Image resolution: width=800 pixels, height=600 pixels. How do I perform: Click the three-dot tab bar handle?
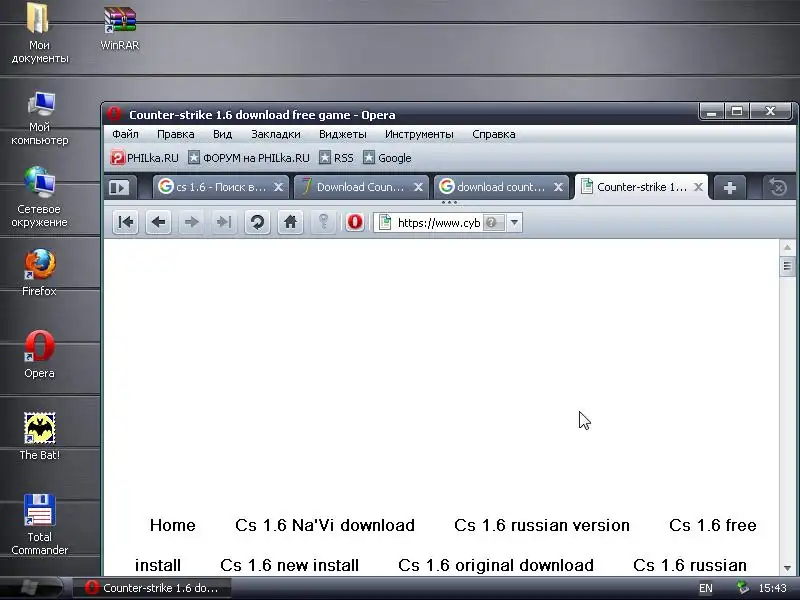[x=449, y=203]
